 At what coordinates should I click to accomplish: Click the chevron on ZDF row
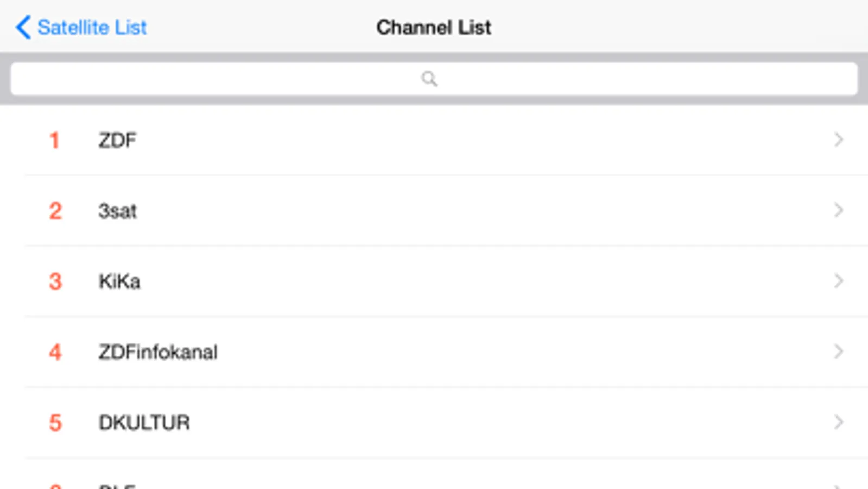pyautogui.click(x=839, y=140)
